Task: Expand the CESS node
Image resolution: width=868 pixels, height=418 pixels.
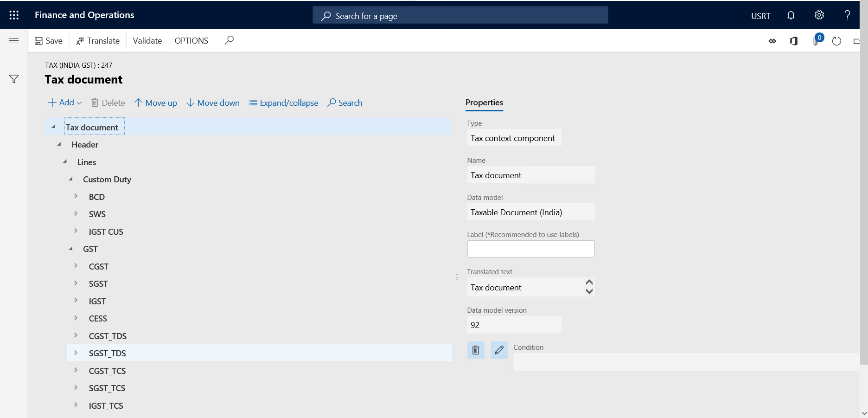Action: pos(76,318)
